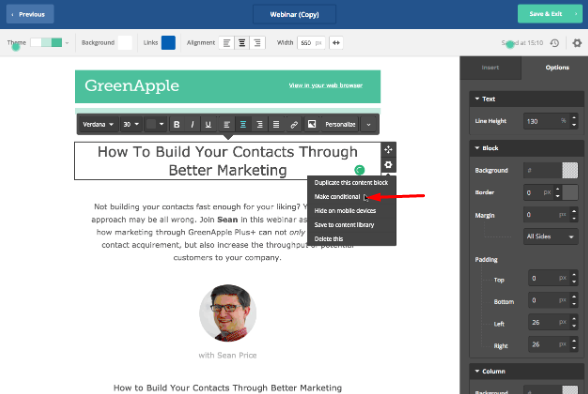Click View in your web browser link
The height and width of the screenshot is (394, 588).
[x=326, y=85]
